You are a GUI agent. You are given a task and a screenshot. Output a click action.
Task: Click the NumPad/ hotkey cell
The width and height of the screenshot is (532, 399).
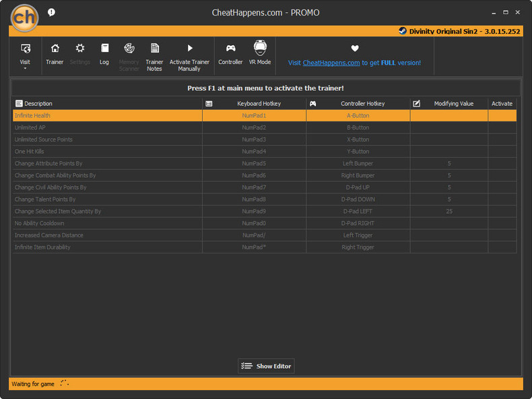254,235
